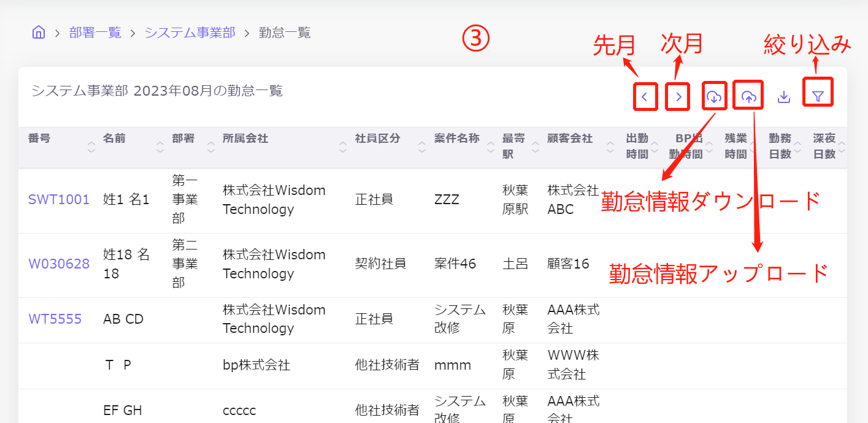The width and height of the screenshot is (868, 423).
Task: Click the bp株式会社 row cell
Action: coord(256,365)
